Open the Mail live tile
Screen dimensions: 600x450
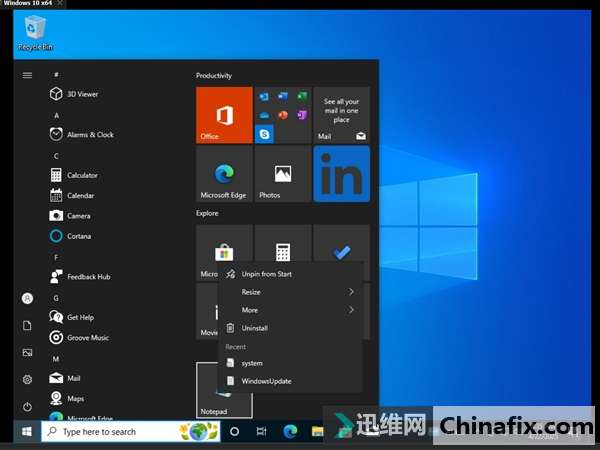coord(341,115)
